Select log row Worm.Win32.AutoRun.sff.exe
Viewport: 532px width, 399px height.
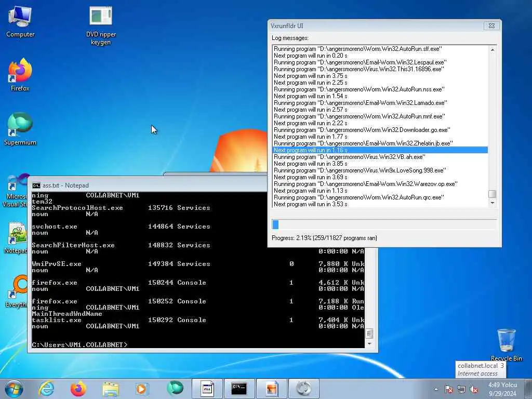[380, 48]
